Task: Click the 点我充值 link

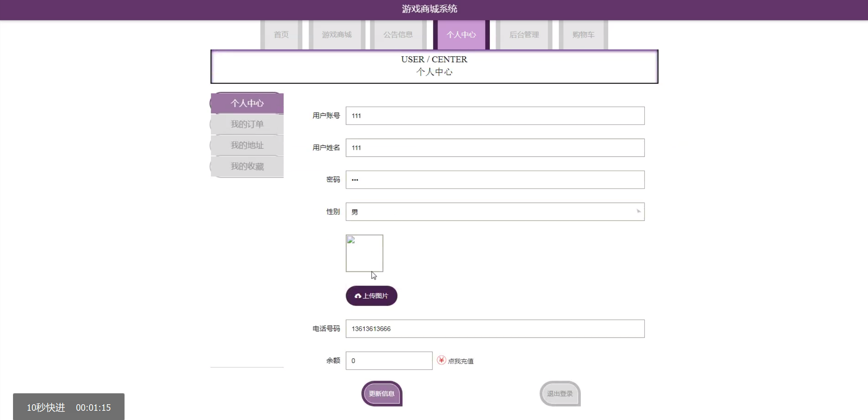Action: point(461,361)
